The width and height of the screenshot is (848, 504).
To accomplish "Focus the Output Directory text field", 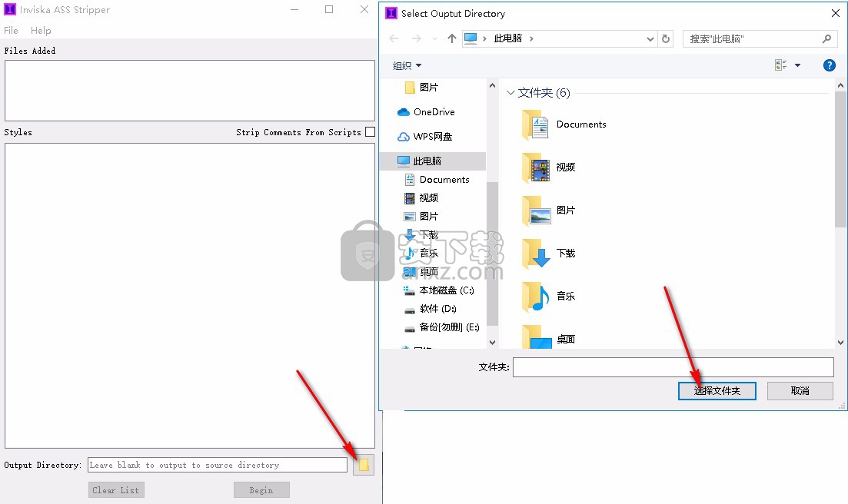I will [x=218, y=465].
